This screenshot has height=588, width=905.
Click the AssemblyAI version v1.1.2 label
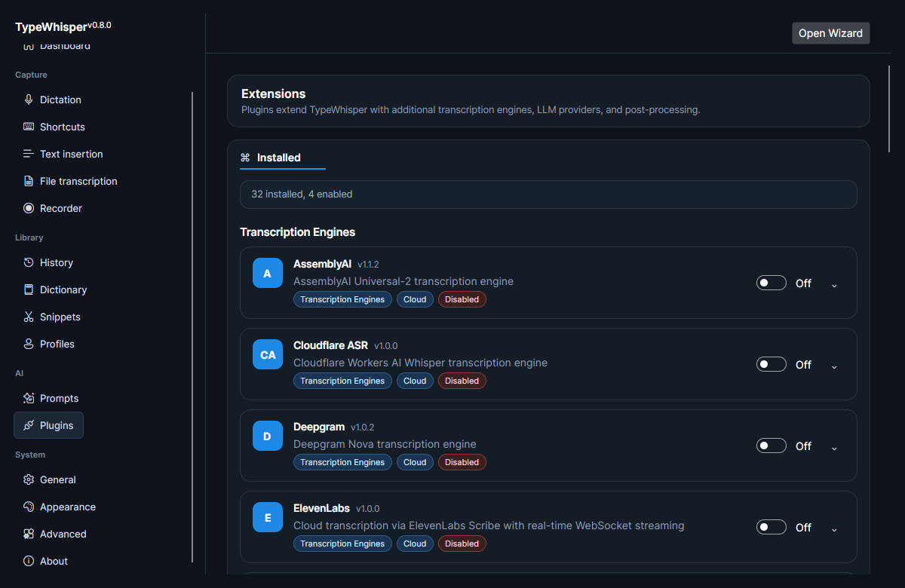368,265
